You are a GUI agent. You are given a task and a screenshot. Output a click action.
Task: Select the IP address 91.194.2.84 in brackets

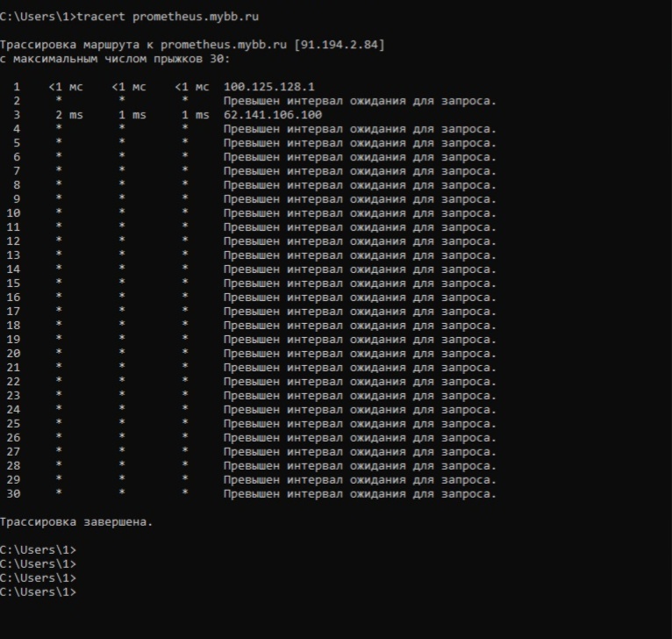point(340,45)
